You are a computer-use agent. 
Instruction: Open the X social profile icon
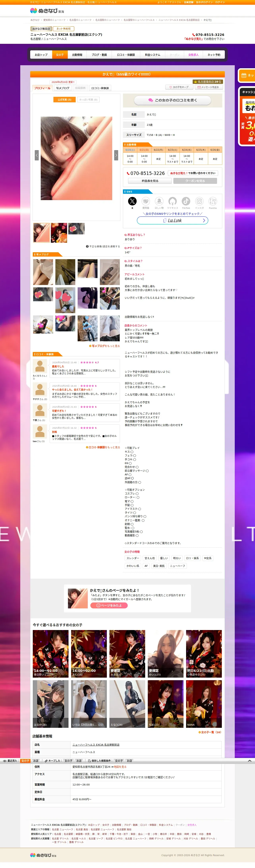pos(132,201)
